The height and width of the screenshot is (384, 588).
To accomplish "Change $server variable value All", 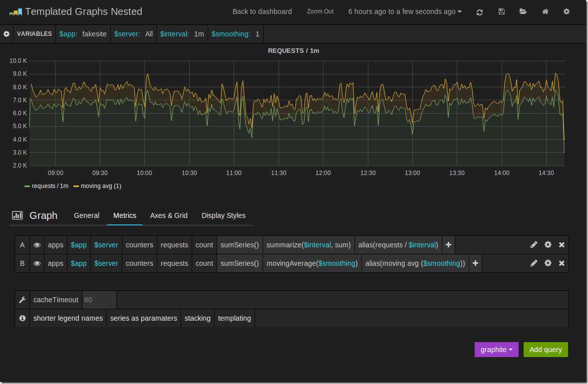I will [149, 34].
